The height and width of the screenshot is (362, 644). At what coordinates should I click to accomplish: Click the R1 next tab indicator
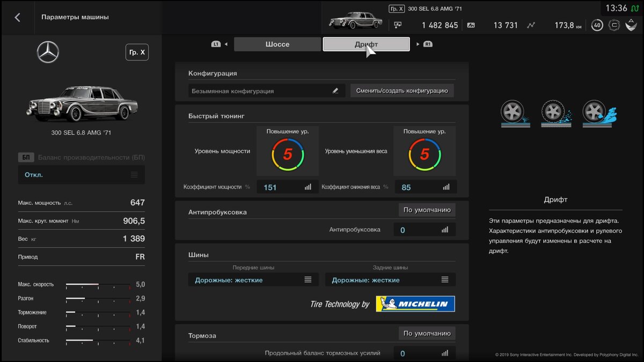428,44
